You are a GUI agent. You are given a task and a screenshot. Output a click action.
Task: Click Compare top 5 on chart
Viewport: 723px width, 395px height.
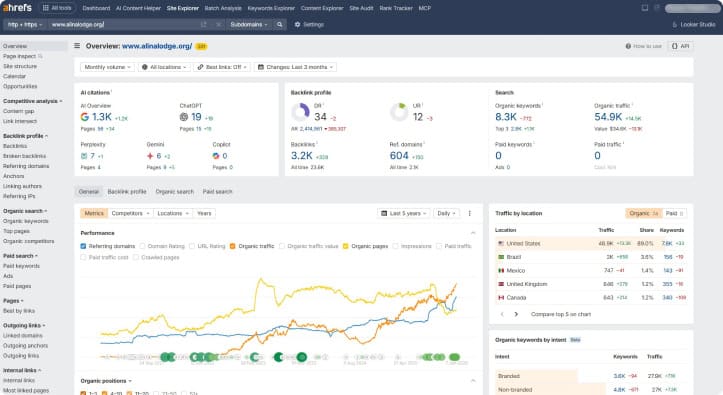click(x=561, y=314)
